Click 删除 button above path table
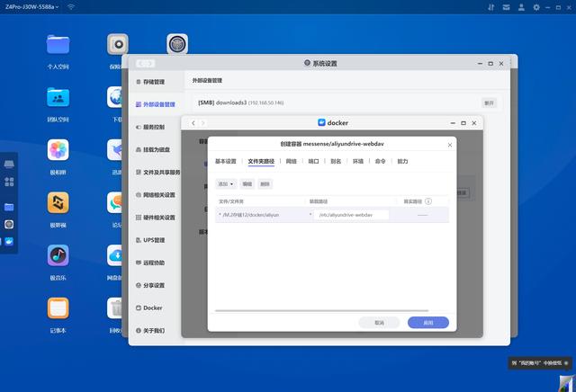 point(265,184)
